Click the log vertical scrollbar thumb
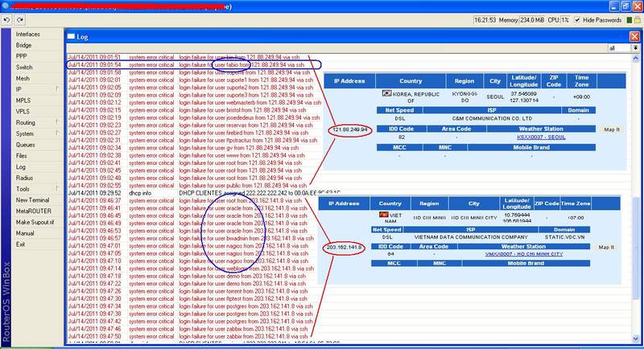The width and height of the screenshot is (644, 349). 636,249
